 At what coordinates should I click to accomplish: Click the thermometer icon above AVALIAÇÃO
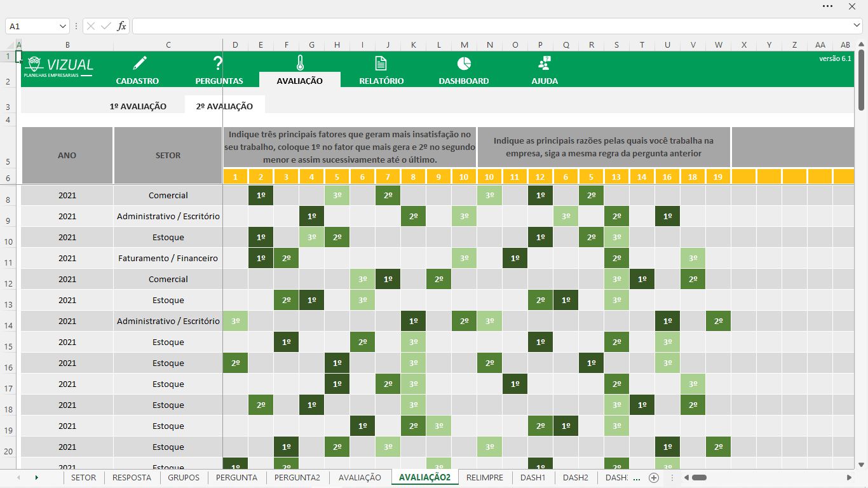click(300, 63)
